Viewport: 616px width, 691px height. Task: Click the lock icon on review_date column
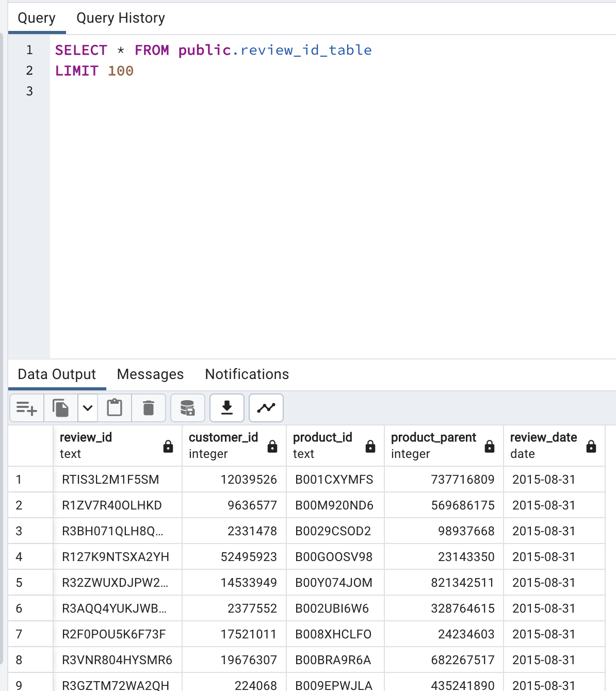(591, 446)
